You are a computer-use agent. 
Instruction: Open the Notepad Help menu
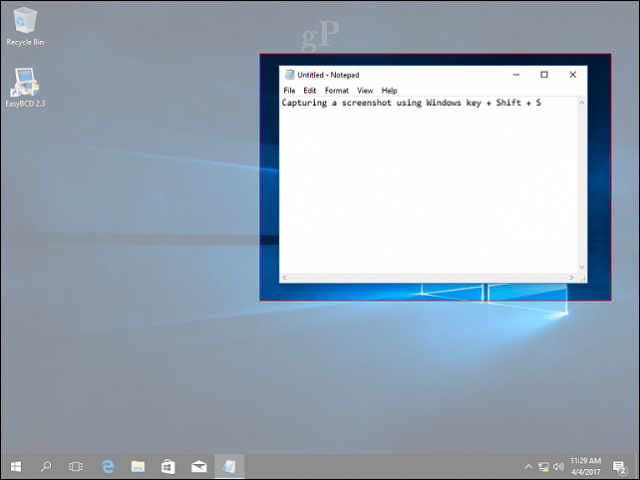click(x=389, y=91)
